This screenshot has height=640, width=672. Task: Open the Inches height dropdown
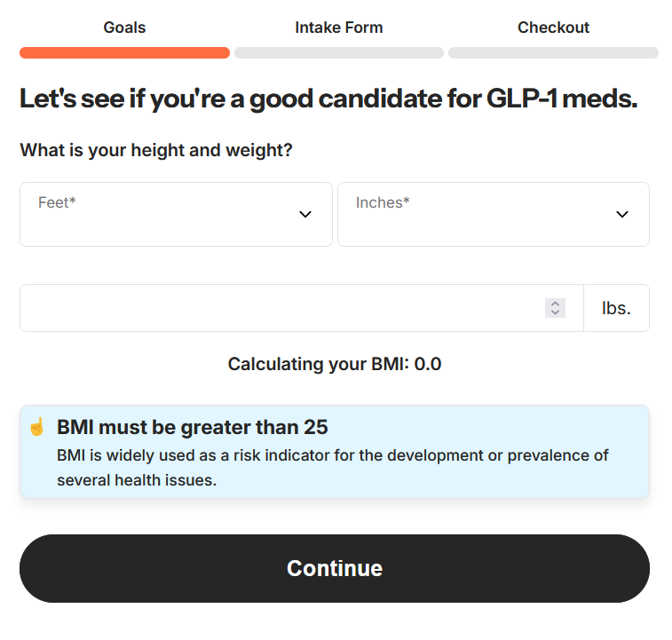click(x=493, y=214)
